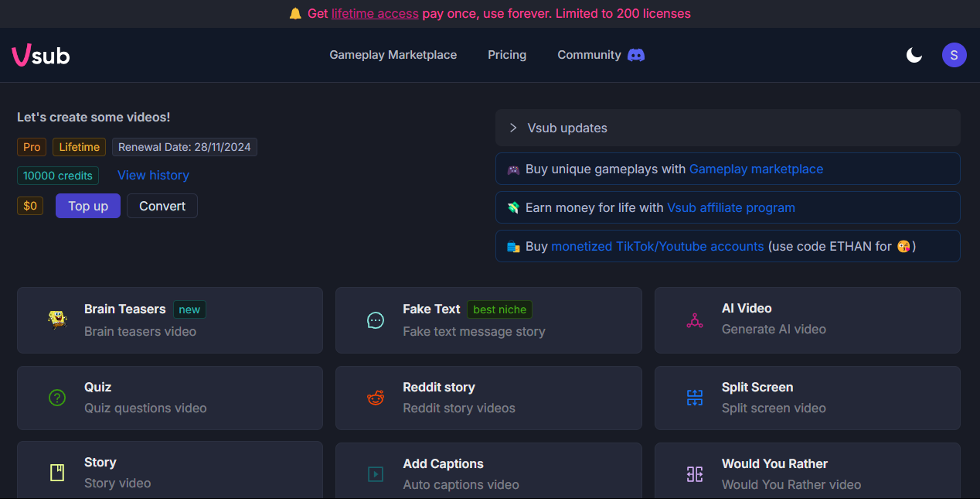Click the money-with-wings emoji icon
The image size is (980, 499).
(x=513, y=208)
